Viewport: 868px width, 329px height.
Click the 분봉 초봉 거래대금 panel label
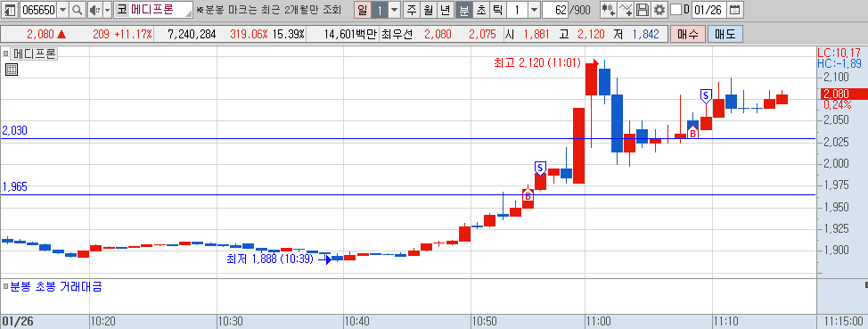click(56, 287)
